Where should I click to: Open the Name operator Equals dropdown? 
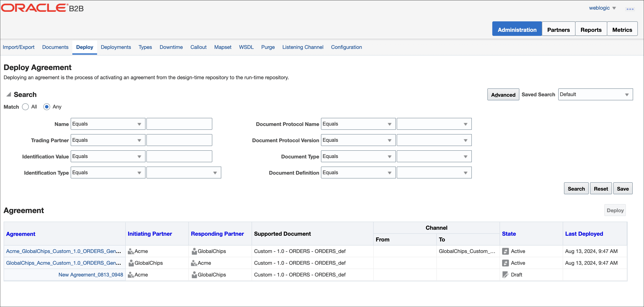coord(108,124)
